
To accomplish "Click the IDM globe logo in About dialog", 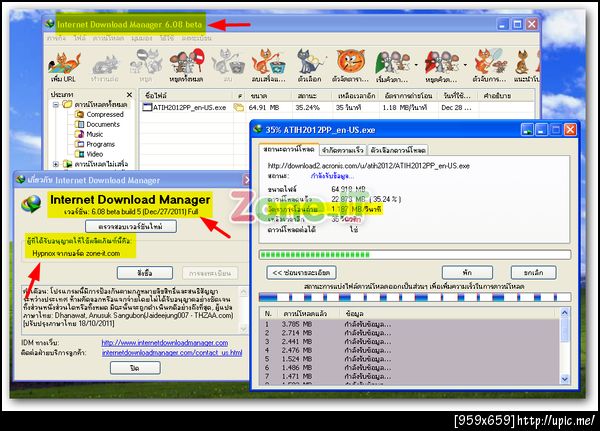I will [31, 204].
